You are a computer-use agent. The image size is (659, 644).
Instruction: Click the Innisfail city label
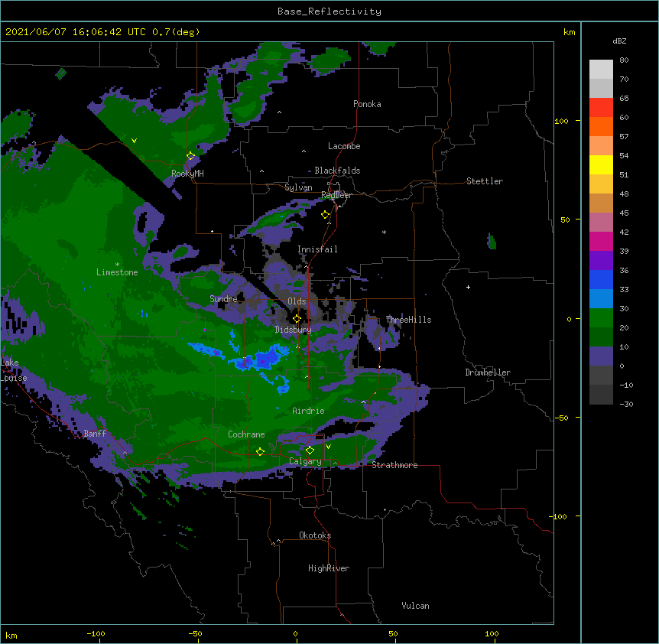pyautogui.click(x=317, y=249)
